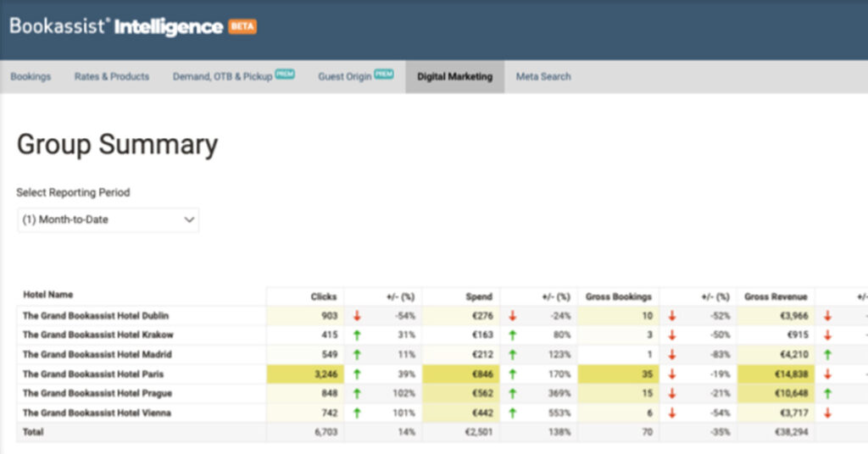
Task: Select The Grand Bookassist Hotel Madrid
Action: [x=97, y=354]
